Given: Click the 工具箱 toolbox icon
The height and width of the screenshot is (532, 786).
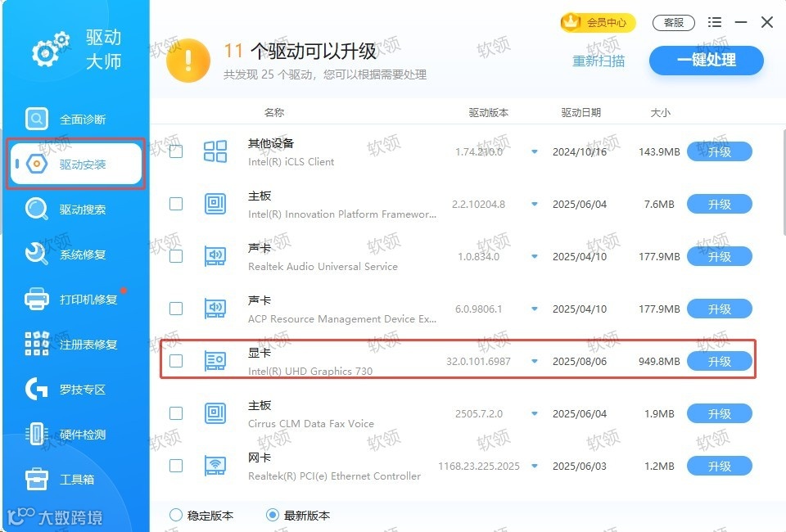Looking at the screenshot, I should (37, 479).
